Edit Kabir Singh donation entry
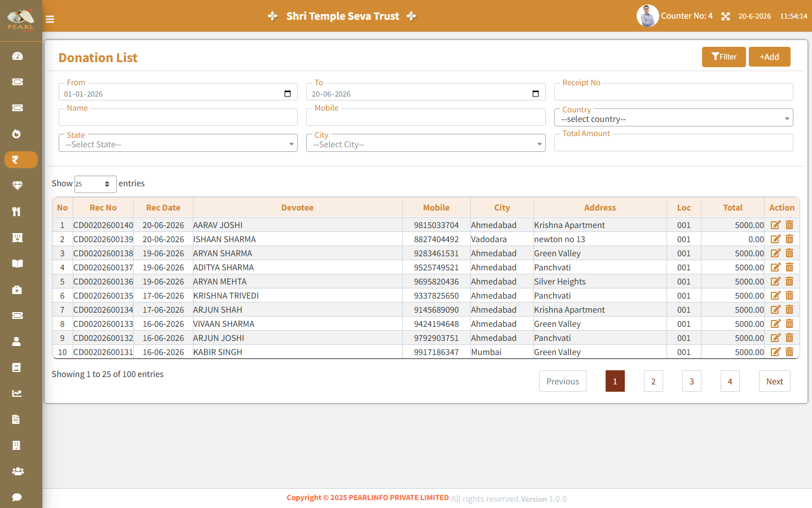Screen dimensions: 812x508 click(x=776, y=352)
